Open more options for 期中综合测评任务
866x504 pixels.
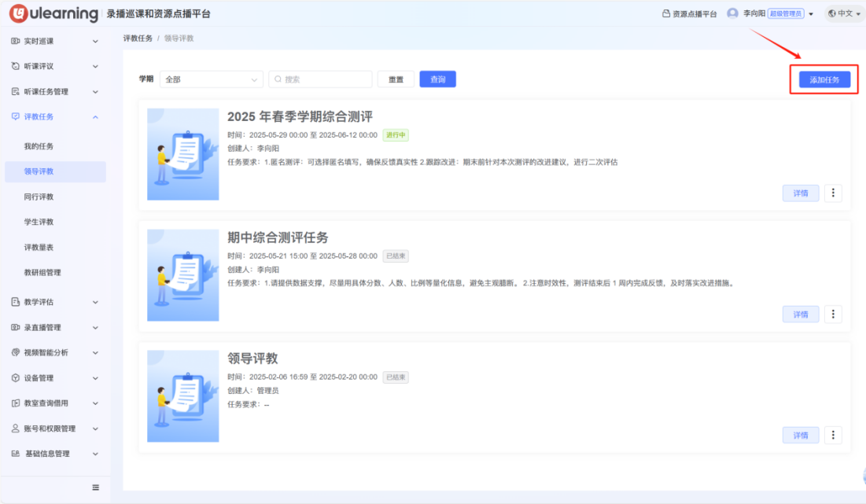tap(833, 315)
